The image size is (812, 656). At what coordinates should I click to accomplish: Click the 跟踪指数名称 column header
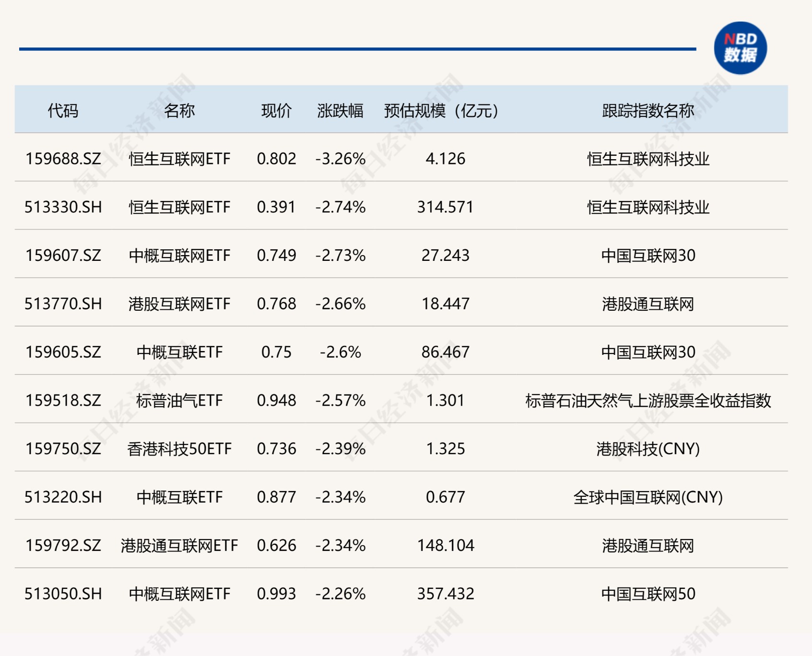646,109
